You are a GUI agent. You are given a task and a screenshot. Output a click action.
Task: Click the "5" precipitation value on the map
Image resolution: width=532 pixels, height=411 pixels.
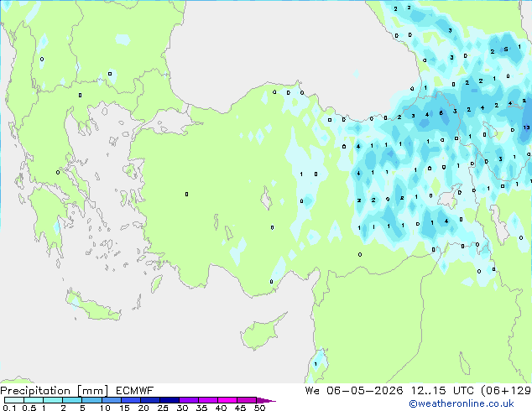pyautogui.click(x=506, y=49)
